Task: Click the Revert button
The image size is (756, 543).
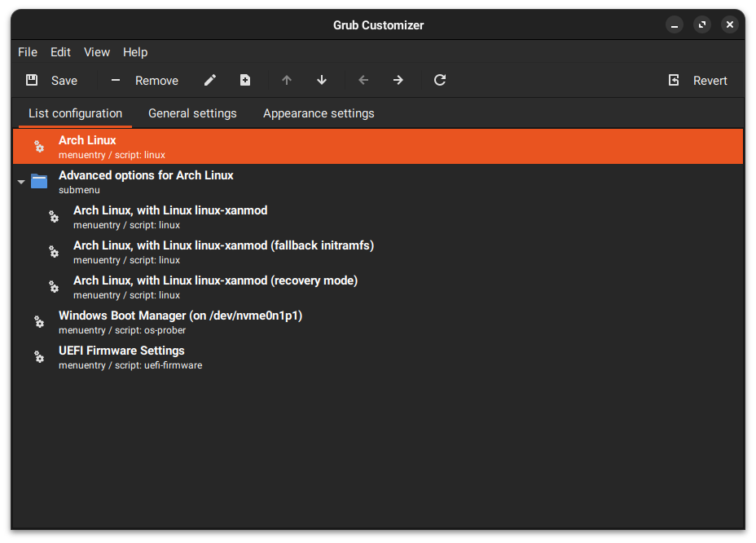Action: [698, 80]
